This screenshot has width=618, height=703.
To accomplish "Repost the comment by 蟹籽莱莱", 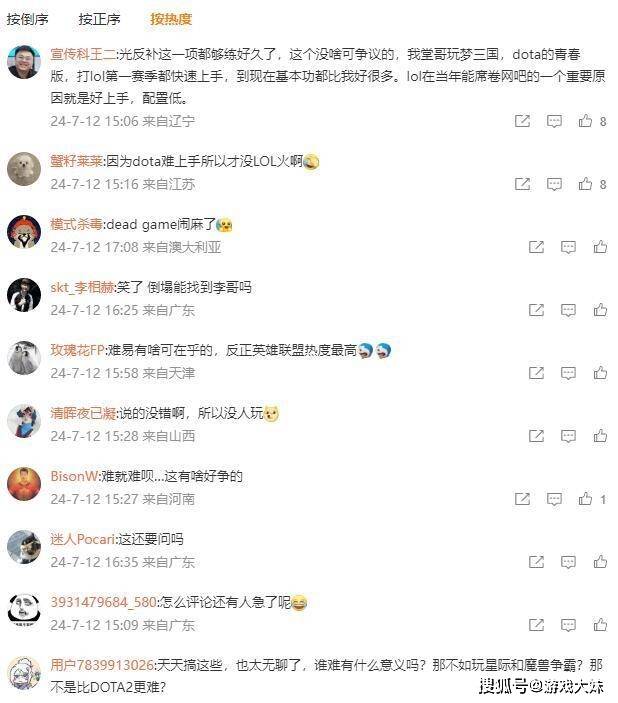I will [522, 184].
